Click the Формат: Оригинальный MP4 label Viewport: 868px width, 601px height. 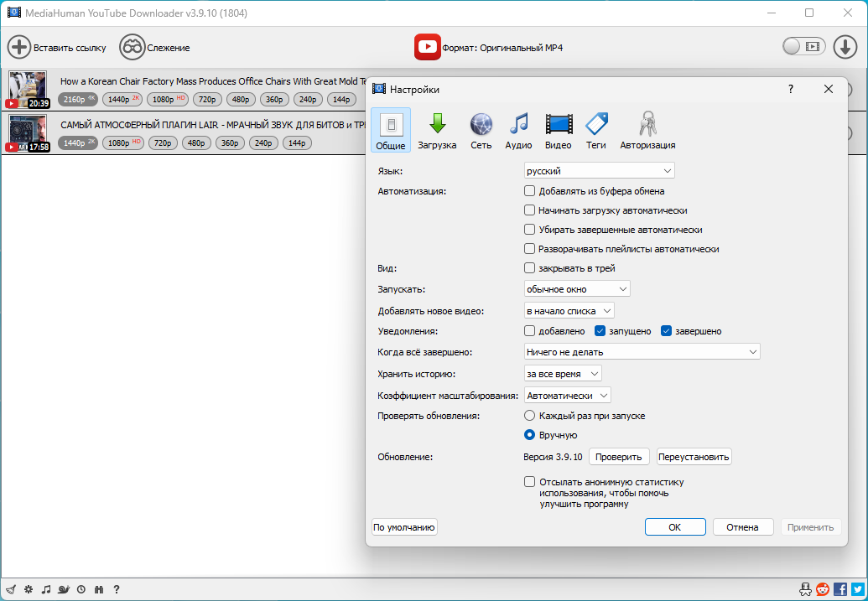click(x=502, y=48)
